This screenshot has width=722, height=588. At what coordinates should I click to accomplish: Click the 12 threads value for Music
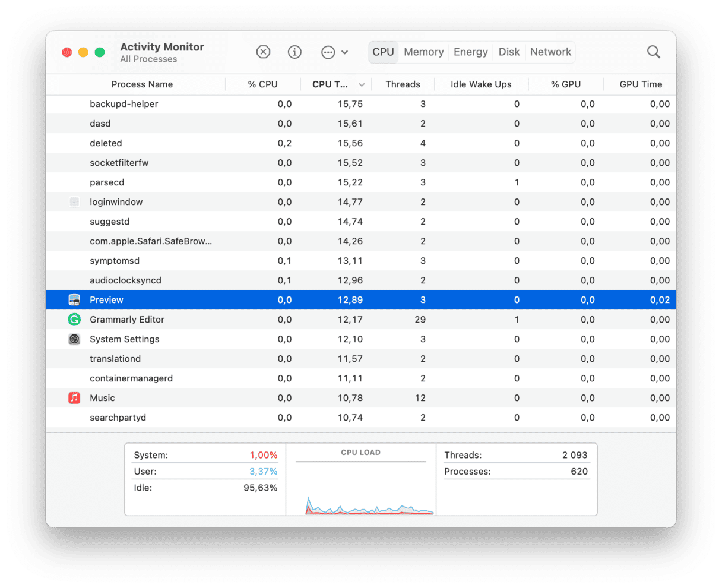pyautogui.click(x=420, y=398)
